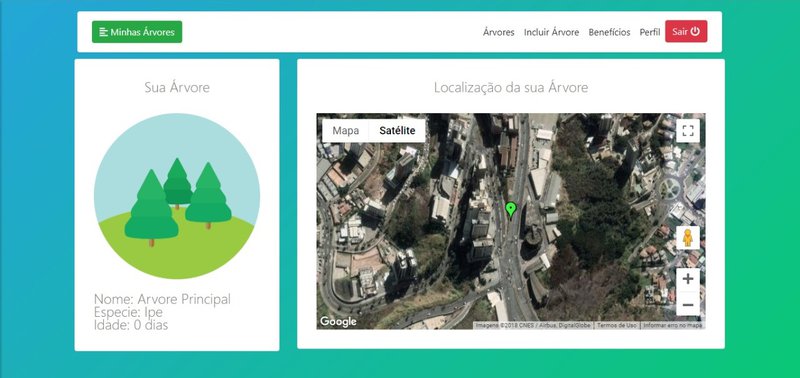Click the satellite map image area

coord(511,221)
